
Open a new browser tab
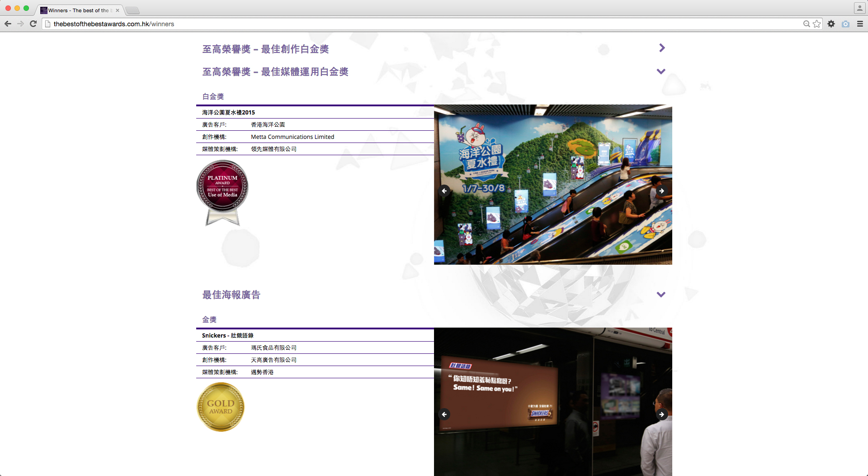click(x=132, y=10)
